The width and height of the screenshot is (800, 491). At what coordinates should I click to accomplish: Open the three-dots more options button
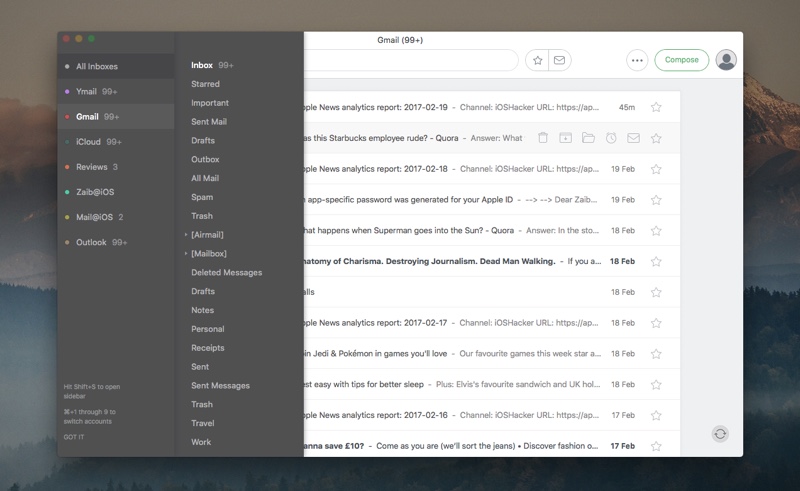click(x=637, y=60)
